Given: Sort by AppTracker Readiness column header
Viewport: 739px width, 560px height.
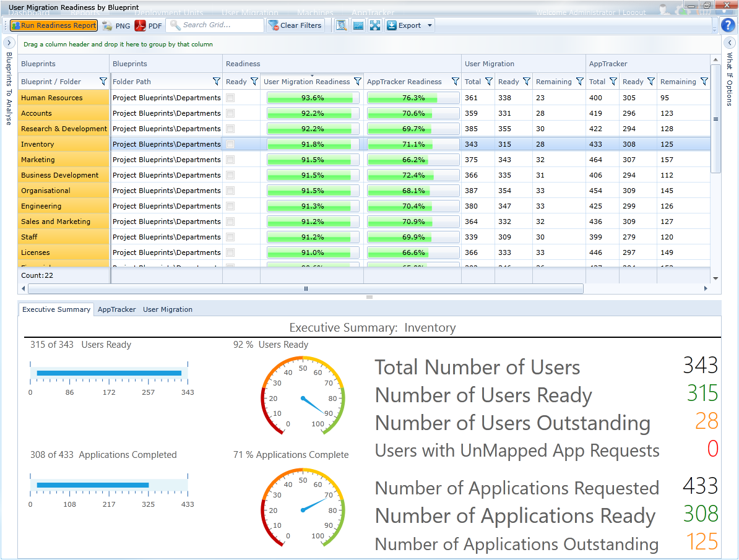Looking at the screenshot, I should point(404,82).
